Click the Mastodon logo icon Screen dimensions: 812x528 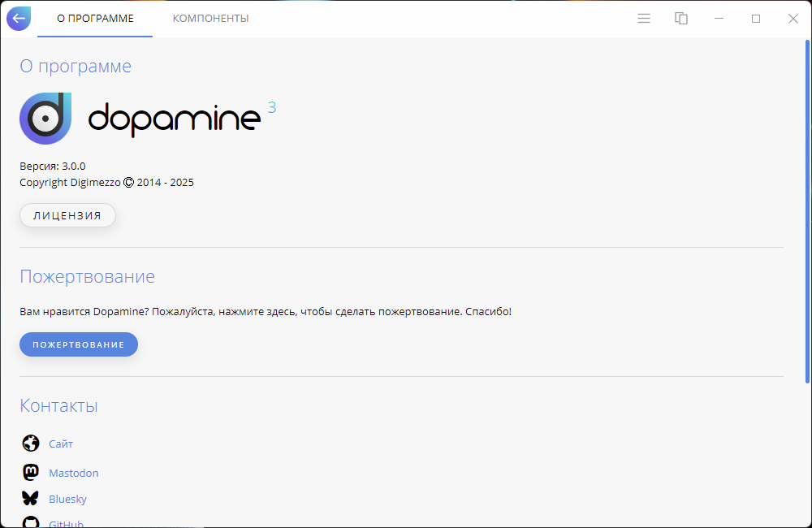[31, 472]
